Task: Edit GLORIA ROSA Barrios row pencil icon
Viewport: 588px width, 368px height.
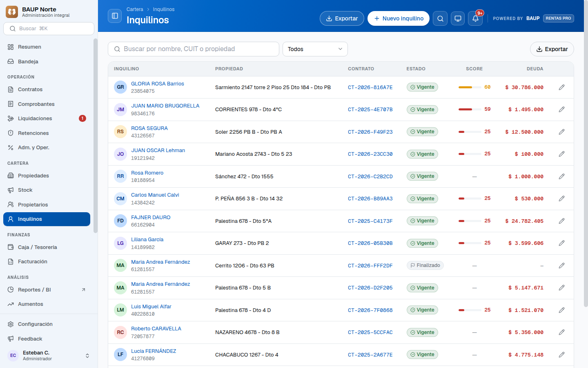Action: 562,87
